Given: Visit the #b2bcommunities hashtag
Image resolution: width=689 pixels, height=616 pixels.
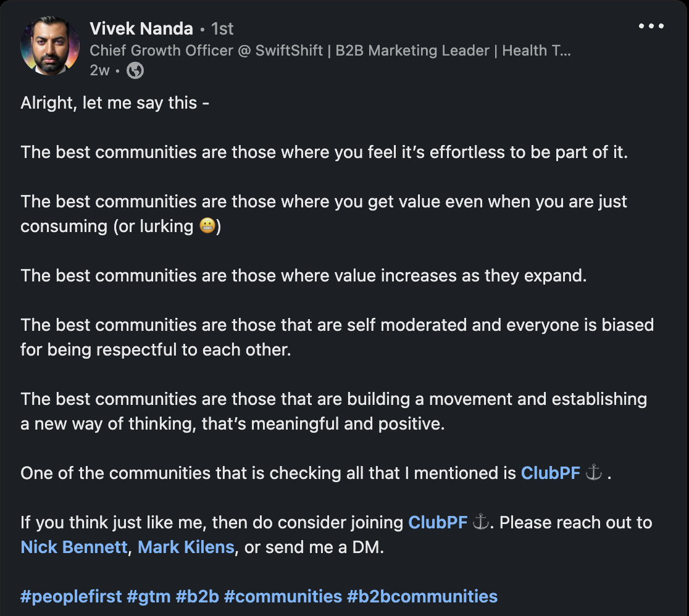Looking at the screenshot, I should tap(422, 597).
